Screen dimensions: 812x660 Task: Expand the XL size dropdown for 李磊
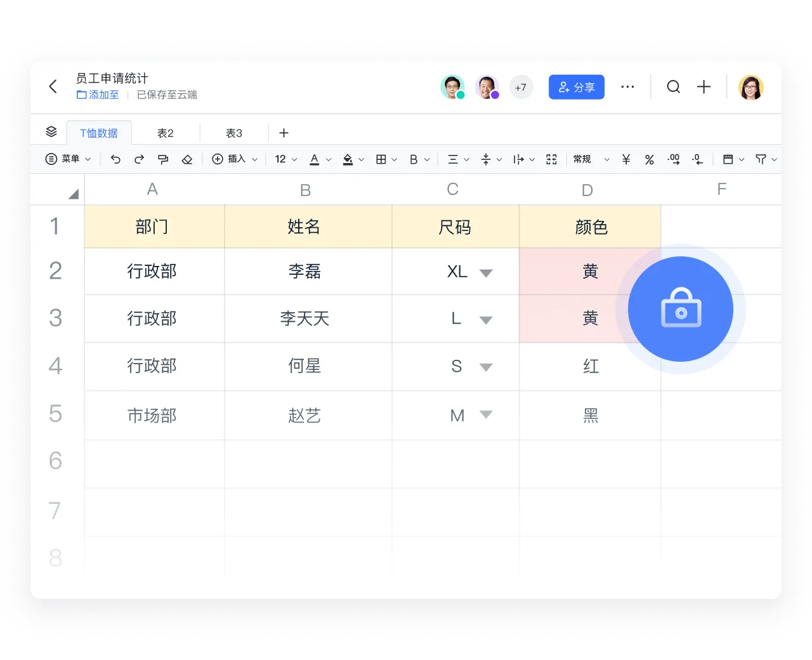pyautogui.click(x=486, y=273)
